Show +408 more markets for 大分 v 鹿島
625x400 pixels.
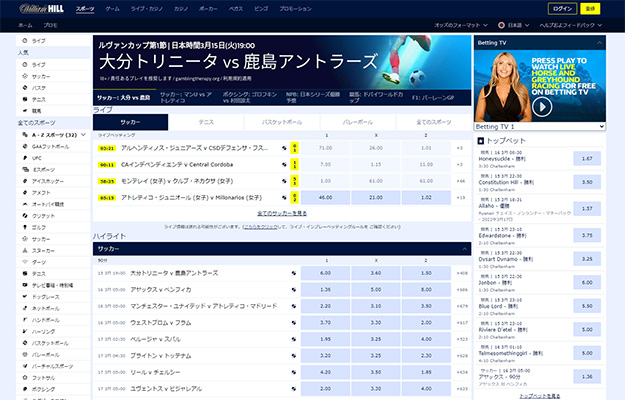coord(462,273)
